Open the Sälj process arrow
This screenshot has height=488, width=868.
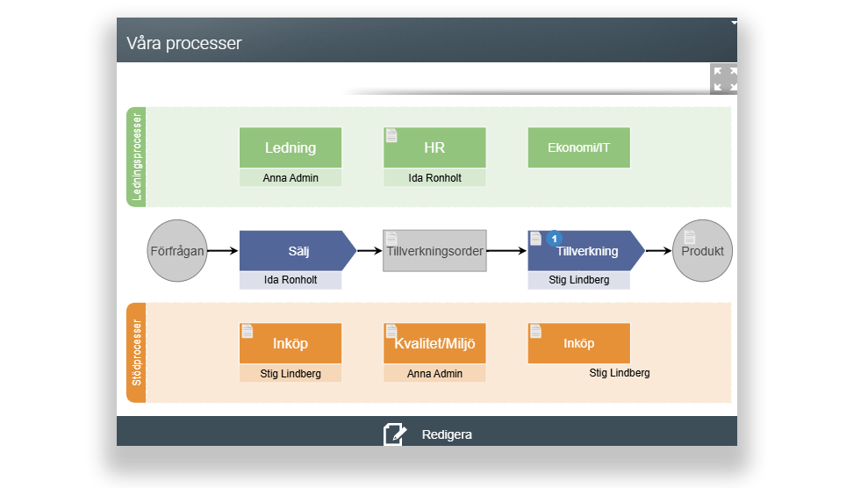tap(298, 251)
